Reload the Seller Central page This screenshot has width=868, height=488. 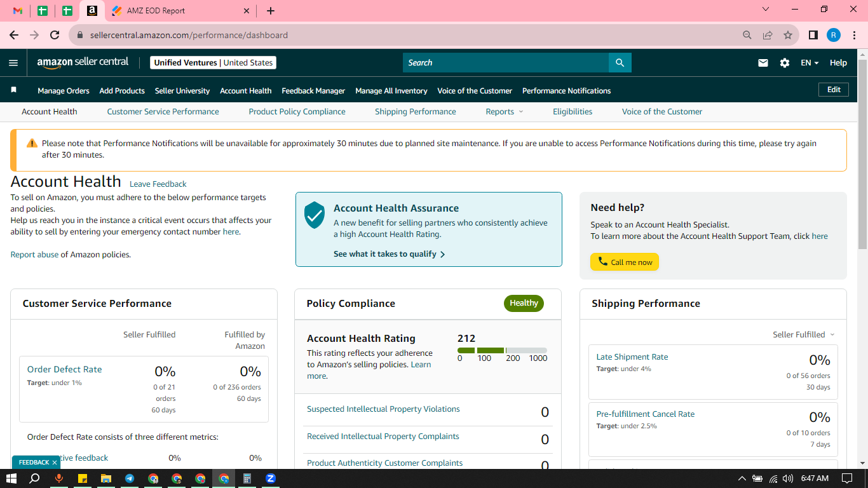tap(55, 35)
